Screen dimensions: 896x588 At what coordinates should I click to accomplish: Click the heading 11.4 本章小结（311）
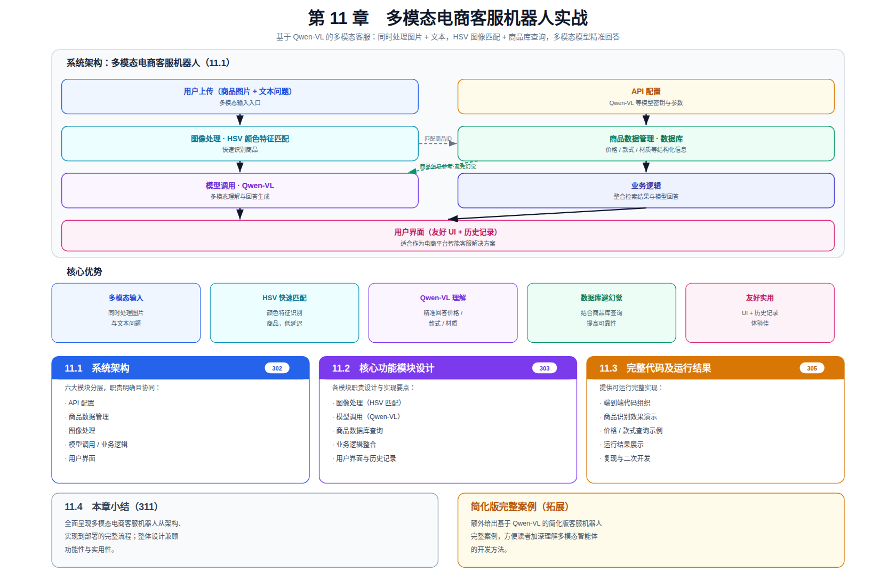(x=111, y=507)
